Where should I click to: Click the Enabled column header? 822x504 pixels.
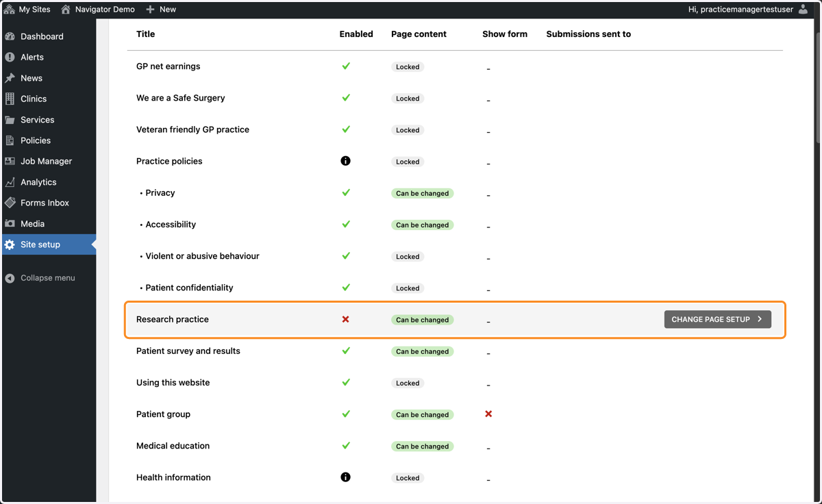[356, 34]
